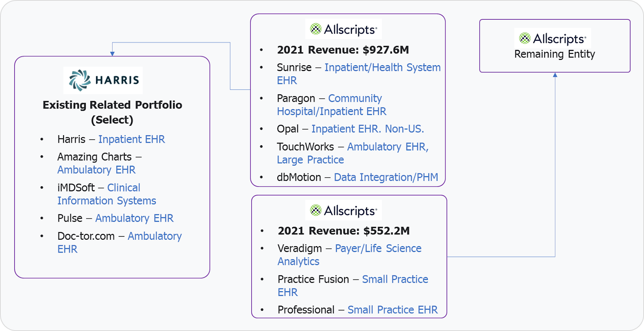Click Community Hospital/Inpatient EHR text
644x331 pixels.
(x=332, y=105)
